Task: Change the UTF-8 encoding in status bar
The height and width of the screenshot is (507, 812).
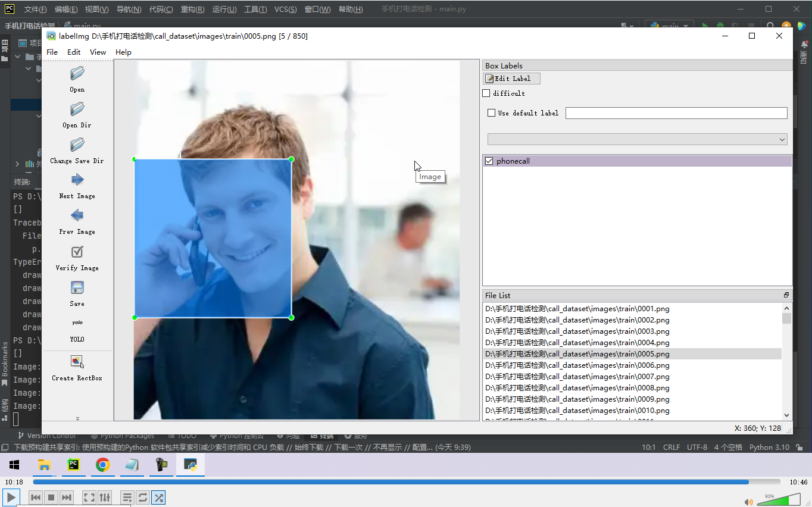Action: tap(697, 447)
